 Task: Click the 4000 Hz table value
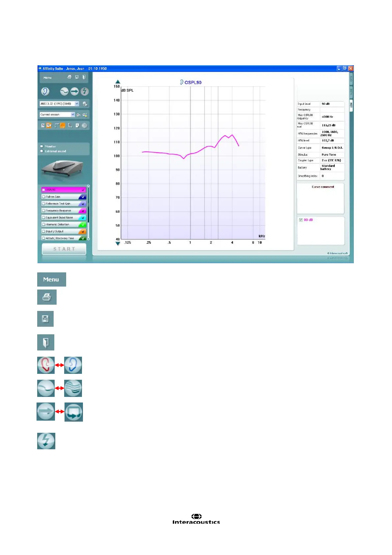tap(327, 117)
